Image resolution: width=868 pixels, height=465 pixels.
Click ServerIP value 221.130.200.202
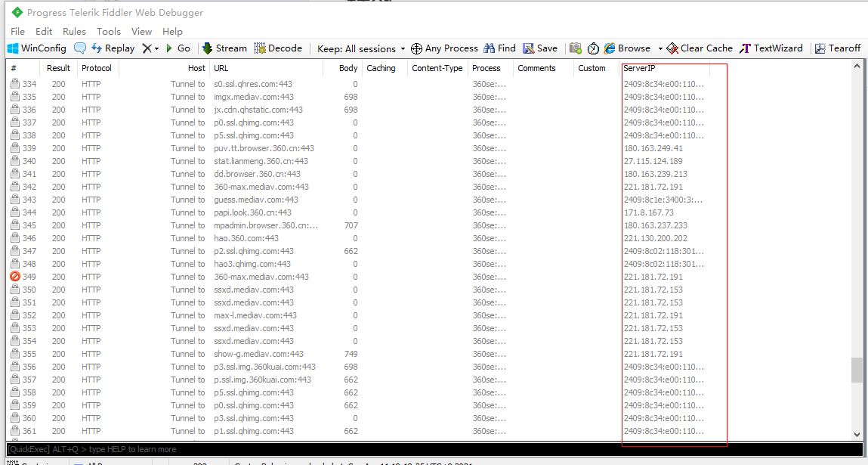pos(656,237)
